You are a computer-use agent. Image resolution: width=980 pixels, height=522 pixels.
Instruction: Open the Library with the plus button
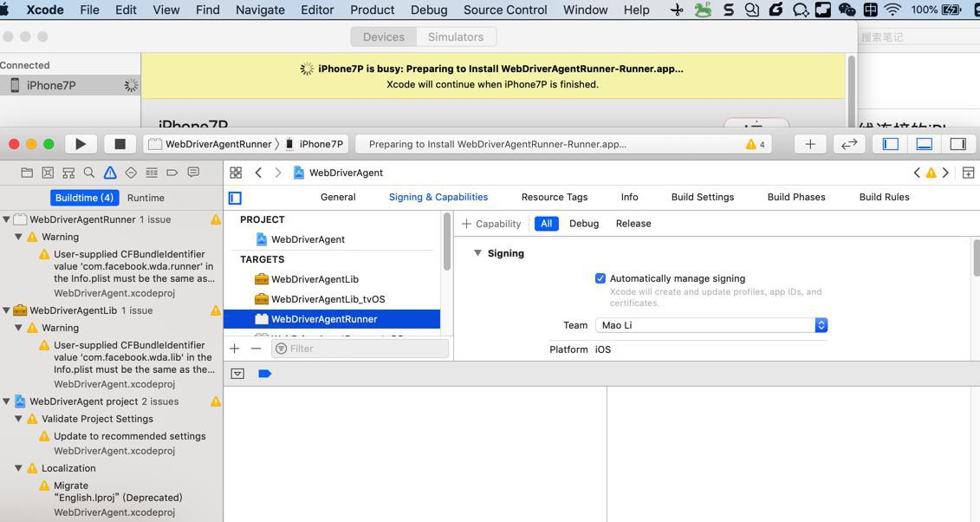(x=810, y=145)
